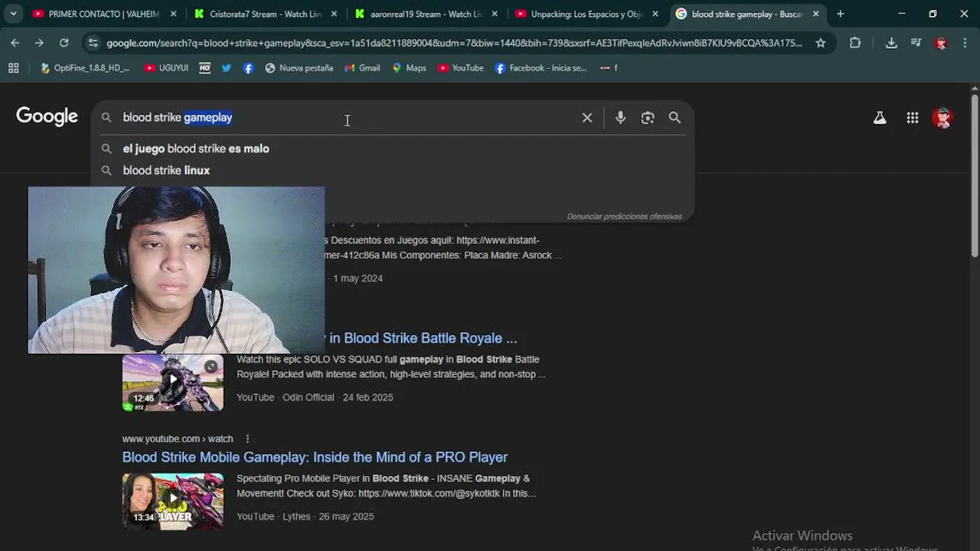Click Denunciar predicciones ofensivas link
This screenshot has width=980, height=551.
[x=624, y=217]
